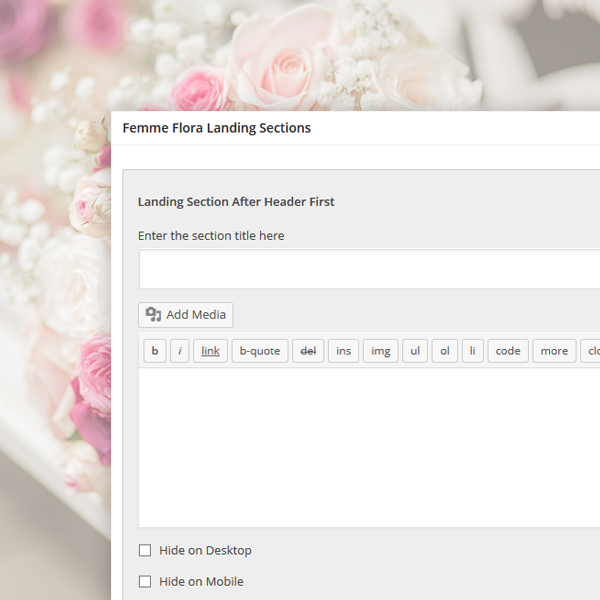600x600 pixels.
Task: Click the Add Media button
Action: [x=186, y=315]
